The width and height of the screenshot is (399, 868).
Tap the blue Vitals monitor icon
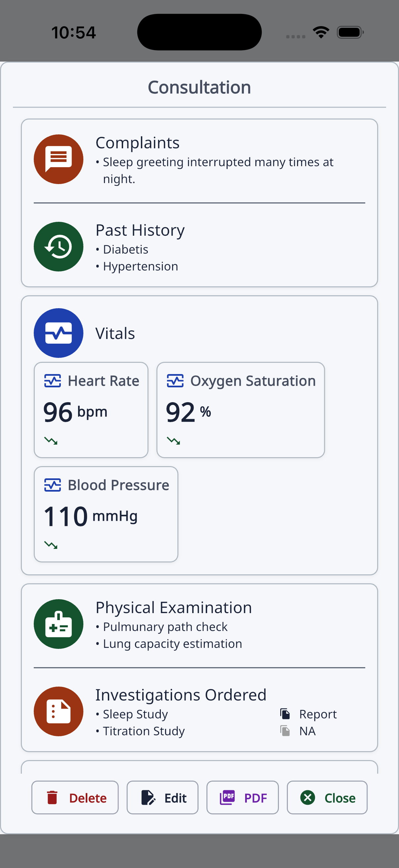pos(59,333)
